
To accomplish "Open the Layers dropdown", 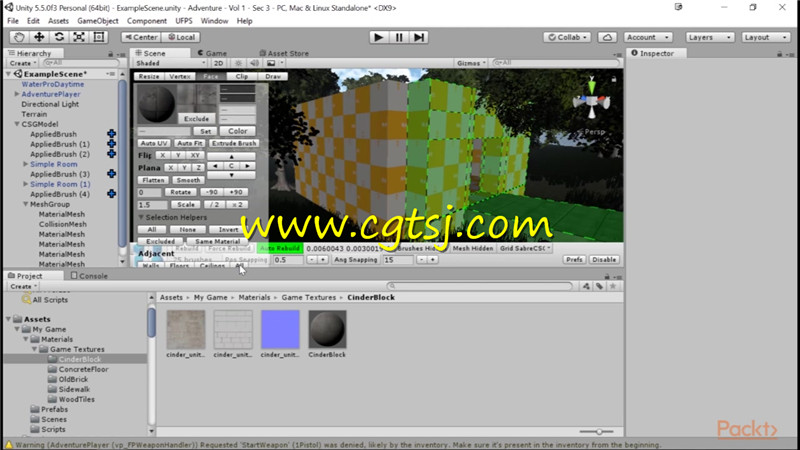I will tap(709, 37).
